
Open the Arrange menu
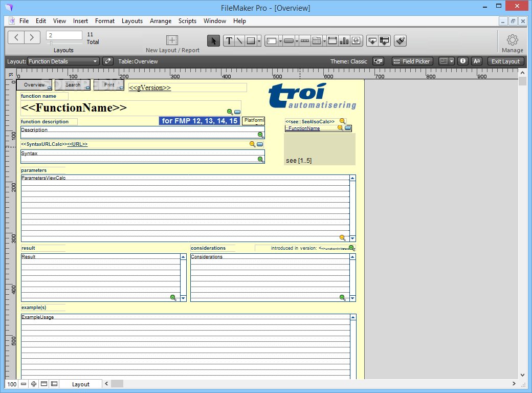tap(161, 20)
